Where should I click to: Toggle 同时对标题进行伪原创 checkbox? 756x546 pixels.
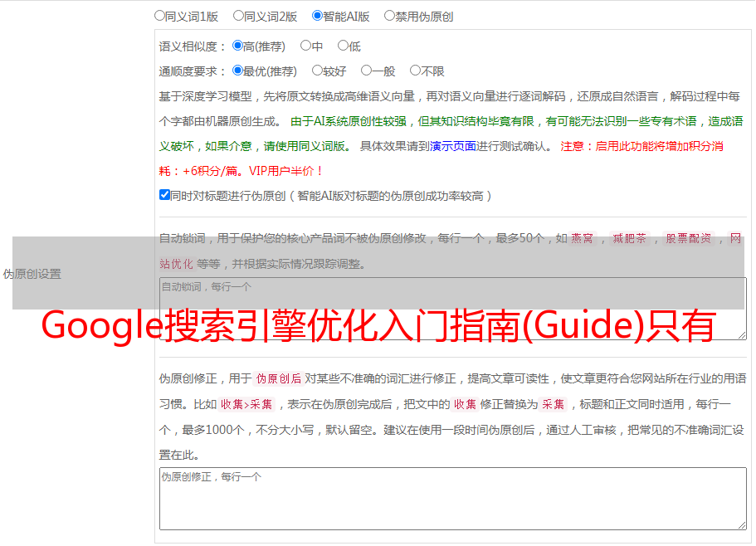click(x=164, y=195)
